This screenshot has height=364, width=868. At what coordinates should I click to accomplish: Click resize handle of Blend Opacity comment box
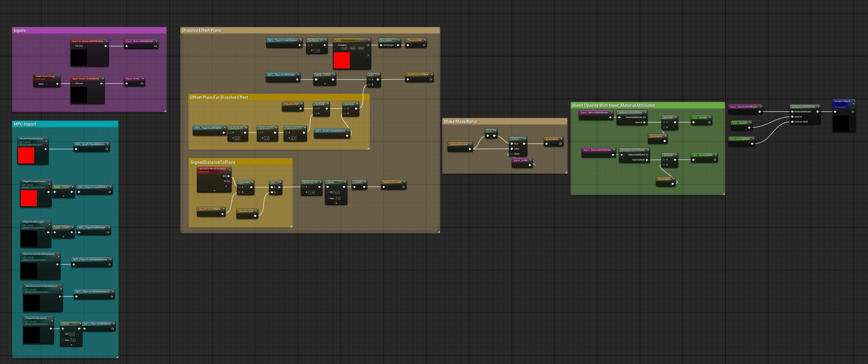pyautogui.click(x=723, y=194)
